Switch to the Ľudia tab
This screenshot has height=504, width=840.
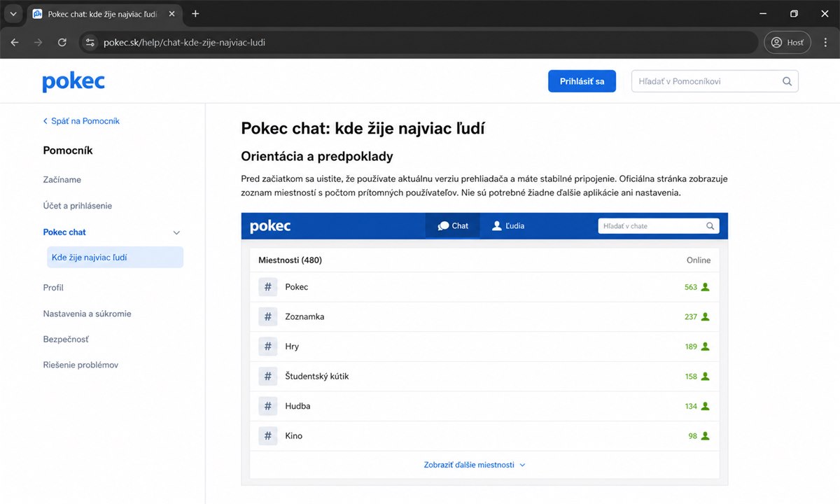pos(508,226)
